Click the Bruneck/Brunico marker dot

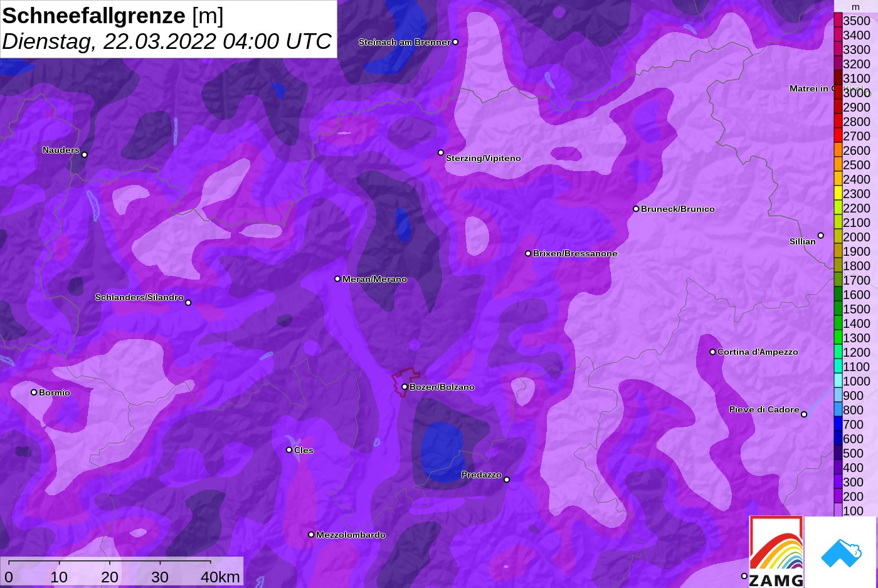click(636, 209)
